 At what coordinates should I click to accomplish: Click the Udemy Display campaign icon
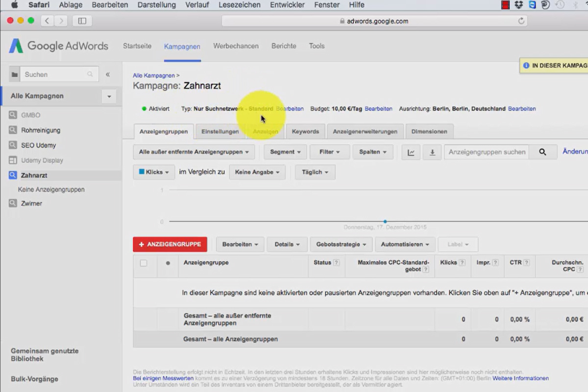(x=13, y=160)
